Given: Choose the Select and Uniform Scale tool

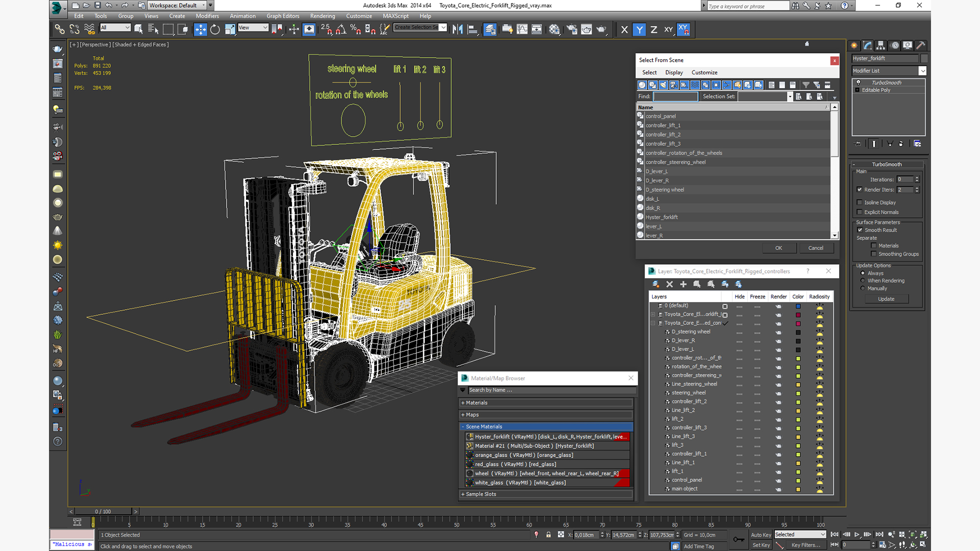Looking at the screenshot, I should 230,30.
